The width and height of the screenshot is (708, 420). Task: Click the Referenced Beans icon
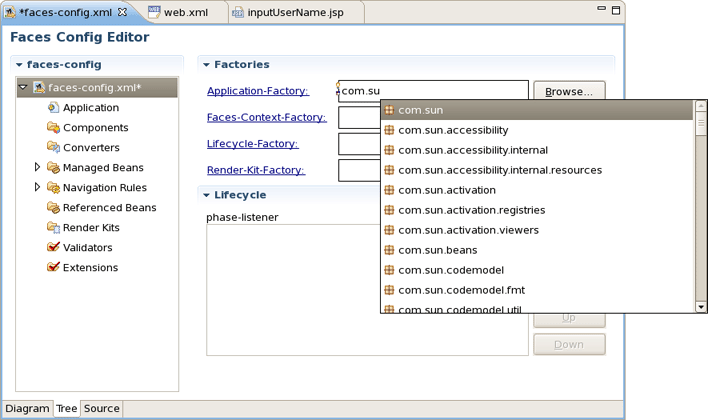pyautogui.click(x=53, y=208)
